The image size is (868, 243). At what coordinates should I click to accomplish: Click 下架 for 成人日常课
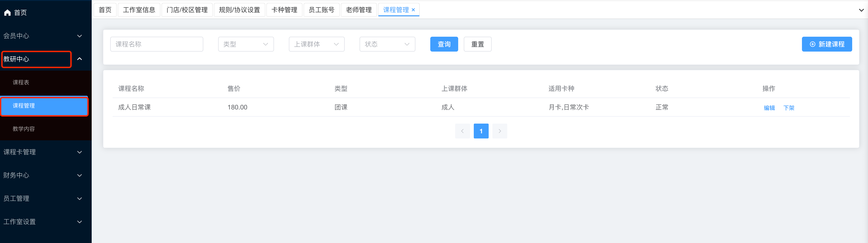(x=789, y=108)
